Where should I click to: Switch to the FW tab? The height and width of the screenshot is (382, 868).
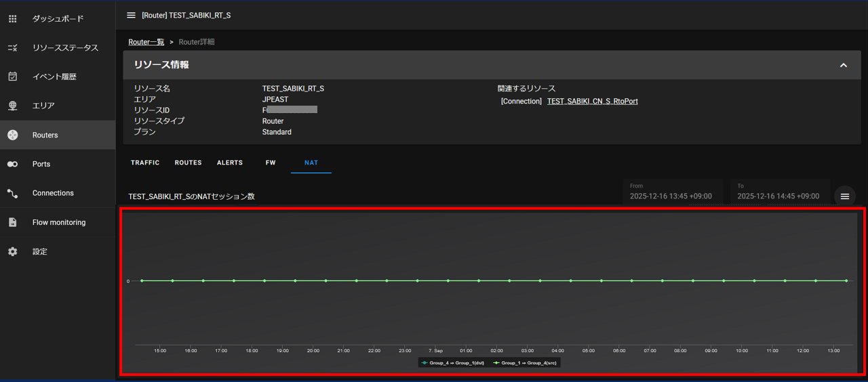[271, 163]
